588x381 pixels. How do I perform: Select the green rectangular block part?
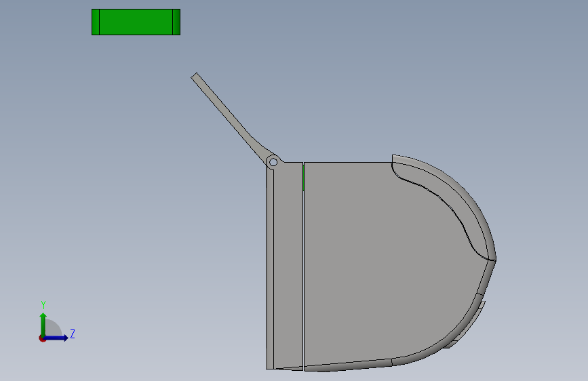[136, 22]
